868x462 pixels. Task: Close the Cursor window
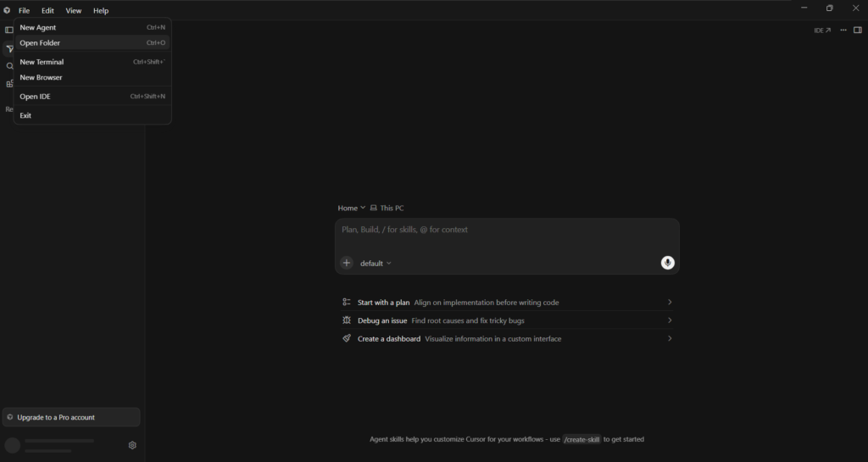(855, 8)
